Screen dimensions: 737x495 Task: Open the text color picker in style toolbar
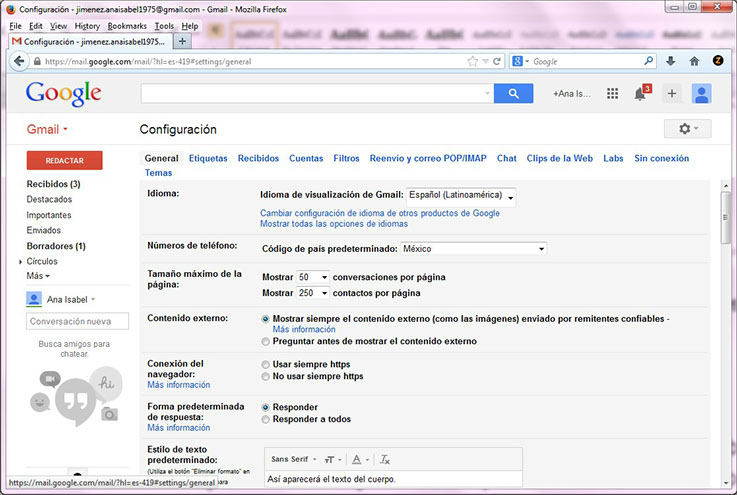[360, 459]
